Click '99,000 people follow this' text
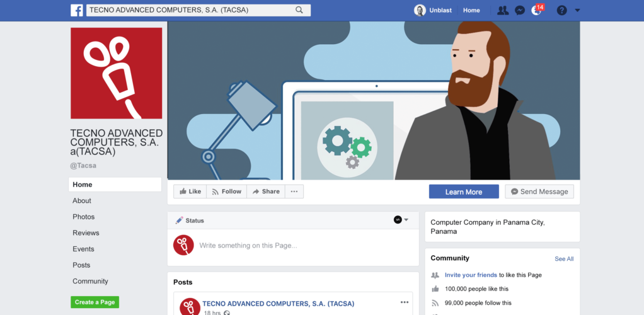644x315 pixels. [478, 303]
